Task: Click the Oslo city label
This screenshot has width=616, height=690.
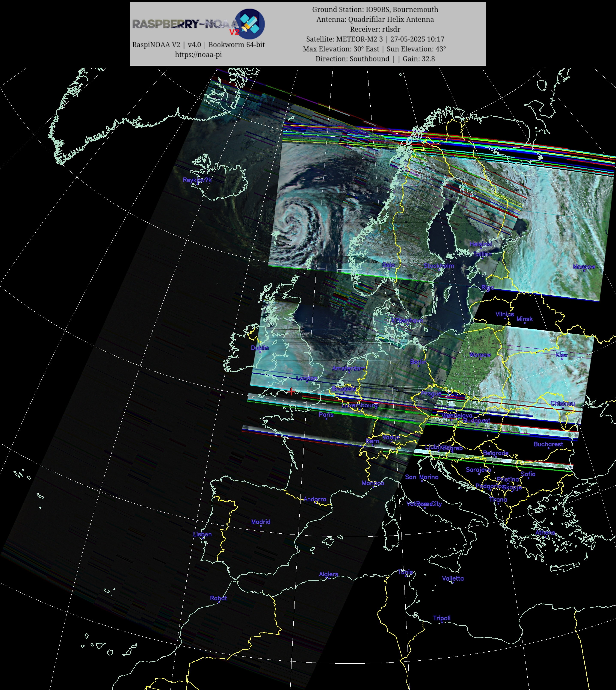Action: [388, 265]
